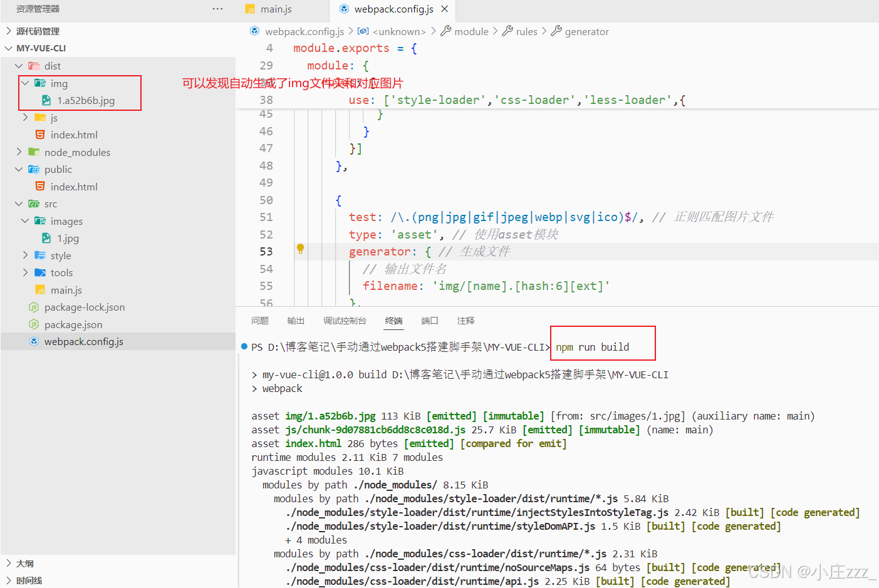The image size is (879, 588).
Task: Click the js folder icon under dist
Action: click(40, 118)
